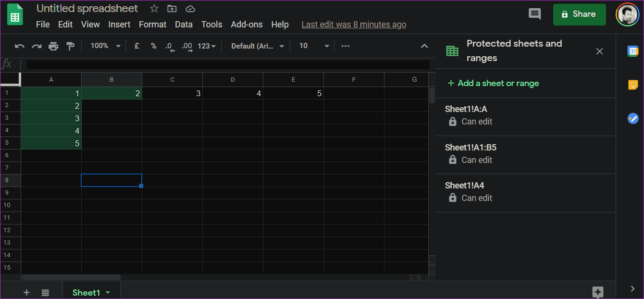Click 'Add a sheet or range'
The width and height of the screenshot is (644, 299).
[493, 83]
